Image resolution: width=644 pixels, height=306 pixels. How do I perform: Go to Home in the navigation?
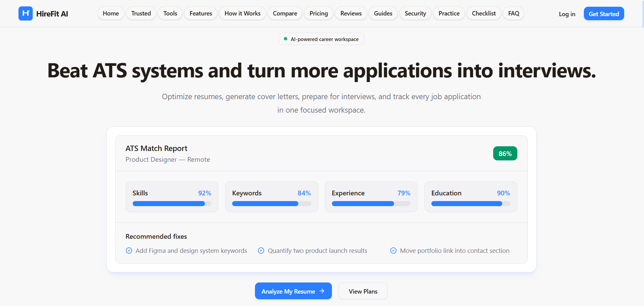coord(111,13)
